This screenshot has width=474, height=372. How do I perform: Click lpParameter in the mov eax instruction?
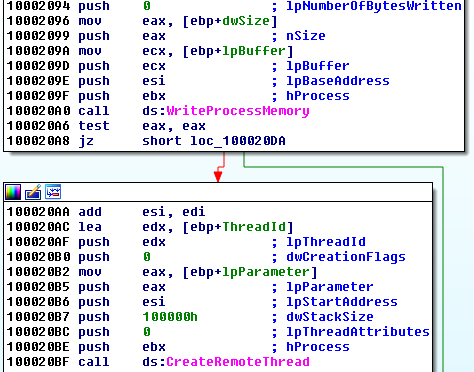pyautogui.click(x=266, y=272)
